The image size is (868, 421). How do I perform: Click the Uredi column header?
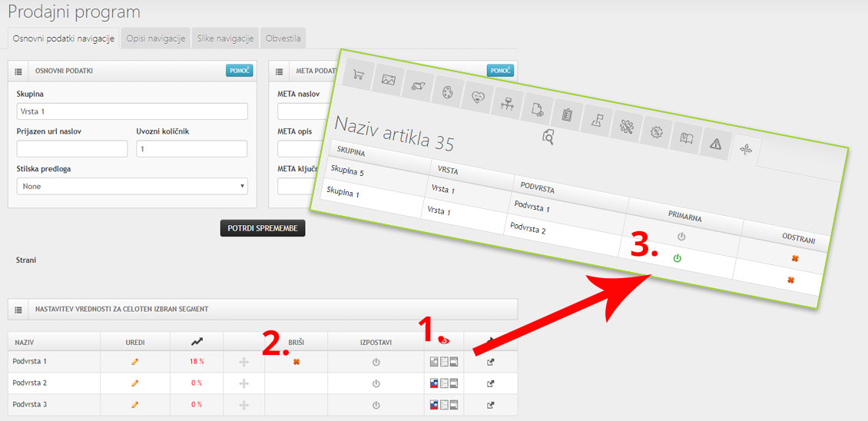pyautogui.click(x=135, y=343)
